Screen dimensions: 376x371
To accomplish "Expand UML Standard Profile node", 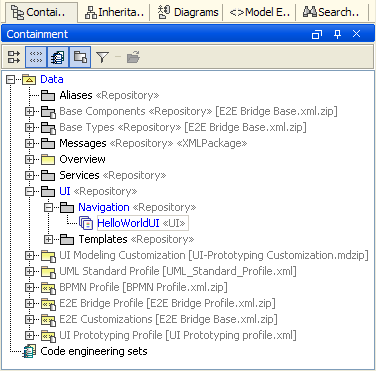I will coord(30,271).
